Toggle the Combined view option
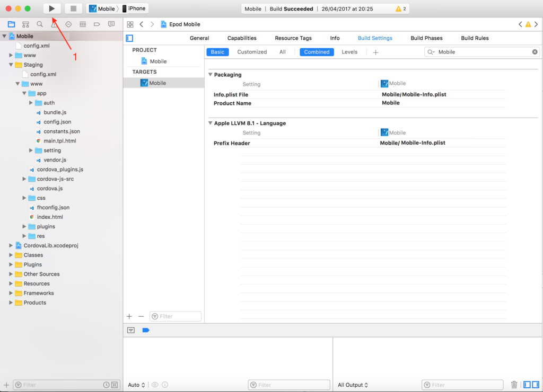 click(317, 52)
